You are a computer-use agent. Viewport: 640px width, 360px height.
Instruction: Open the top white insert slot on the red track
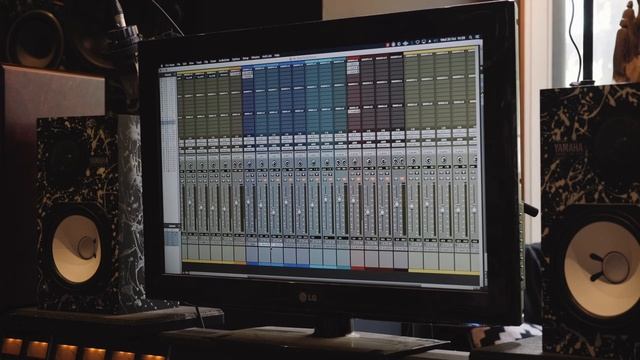pyautogui.click(x=353, y=64)
